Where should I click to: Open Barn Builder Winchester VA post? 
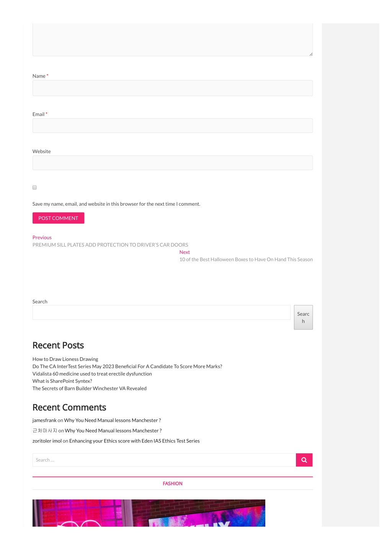tap(90, 388)
